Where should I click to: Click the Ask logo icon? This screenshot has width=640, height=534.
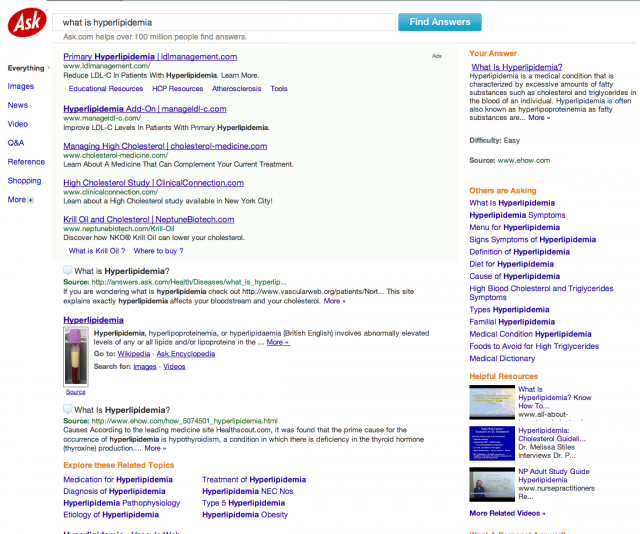(x=25, y=22)
